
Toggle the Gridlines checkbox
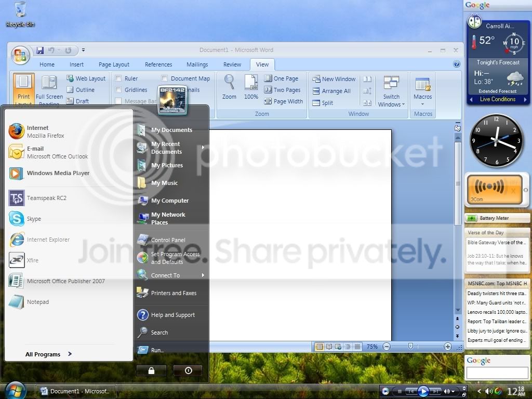(x=118, y=89)
